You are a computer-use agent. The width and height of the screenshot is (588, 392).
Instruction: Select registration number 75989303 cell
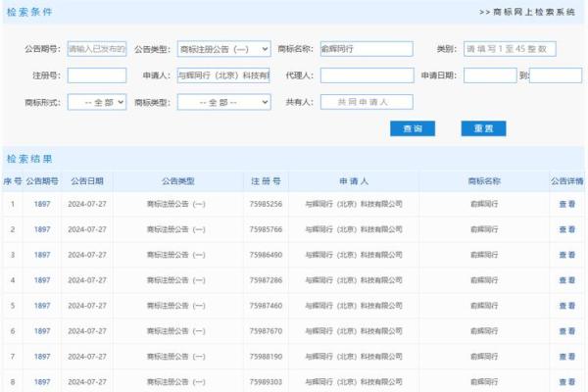pyautogui.click(x=266, y=382)
